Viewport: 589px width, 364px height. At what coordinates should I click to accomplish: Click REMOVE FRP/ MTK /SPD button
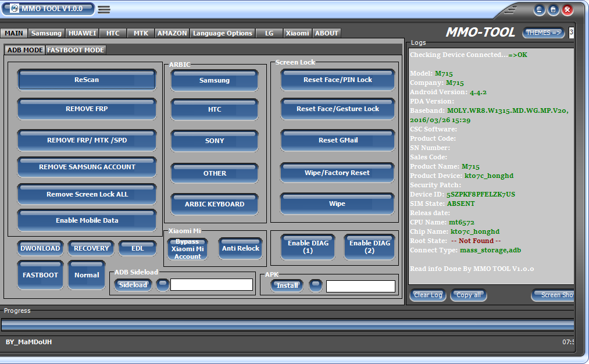(x=87, y=140)
